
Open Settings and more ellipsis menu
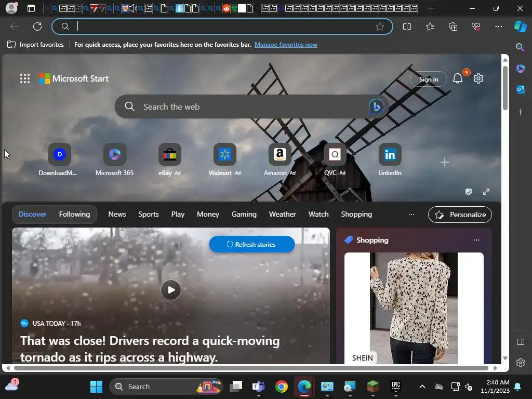[498, 26]
